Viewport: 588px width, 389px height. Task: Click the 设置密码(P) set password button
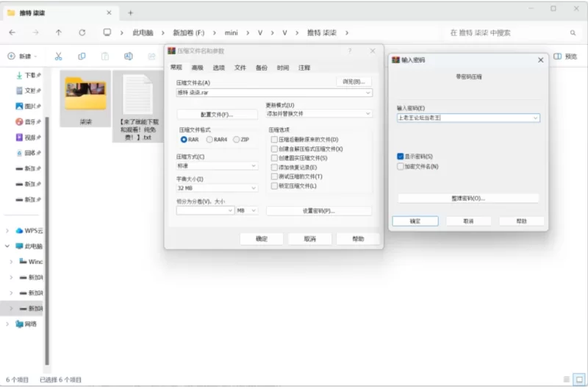coord(319,211)
